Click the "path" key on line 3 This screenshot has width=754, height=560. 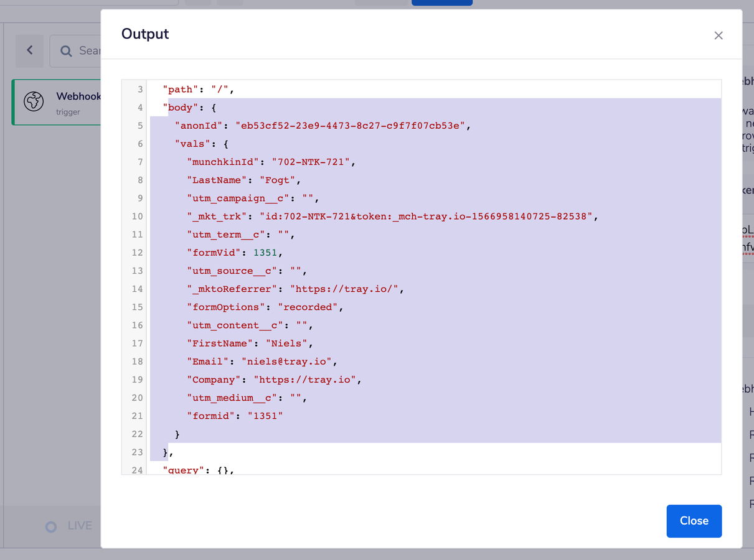(x=181, y=90)
